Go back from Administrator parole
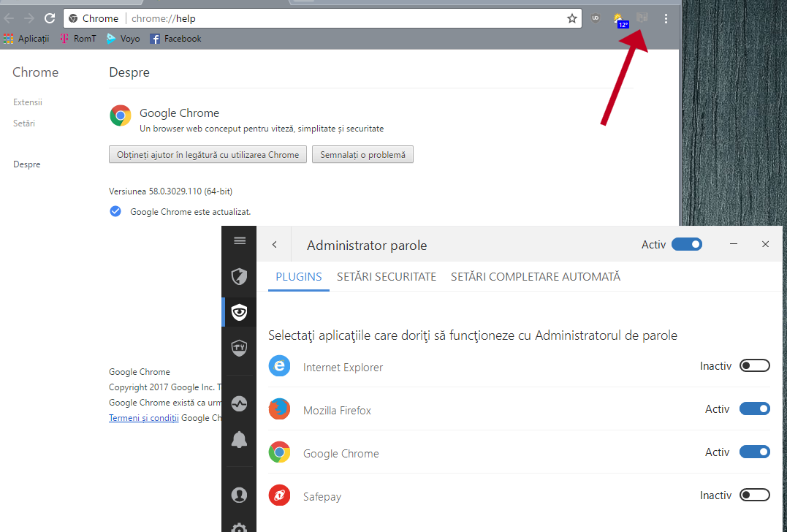Image resolution: width=787 pixels, height=532 pixels. tap(274, 244)
